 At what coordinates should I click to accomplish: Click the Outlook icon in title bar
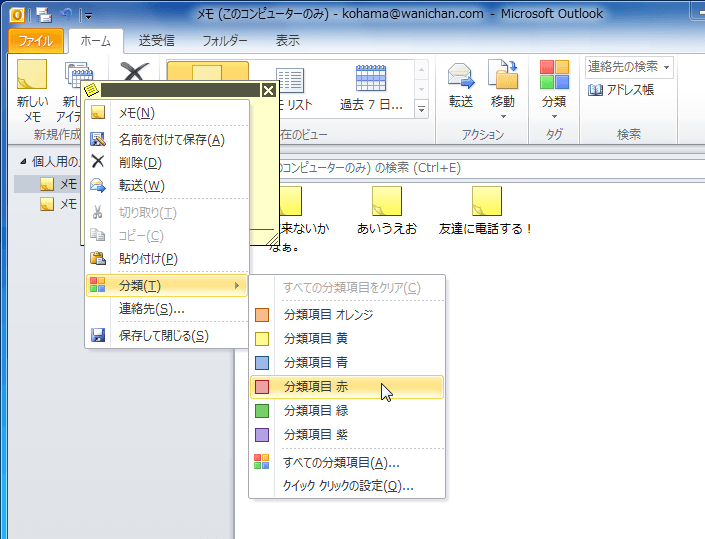tap(17, 15)
